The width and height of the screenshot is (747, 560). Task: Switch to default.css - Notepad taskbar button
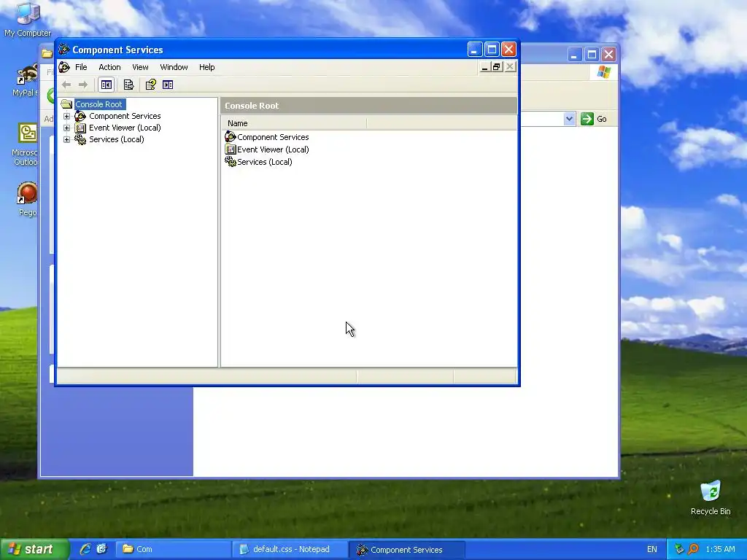pyautogui.click(x=290, y=549)
